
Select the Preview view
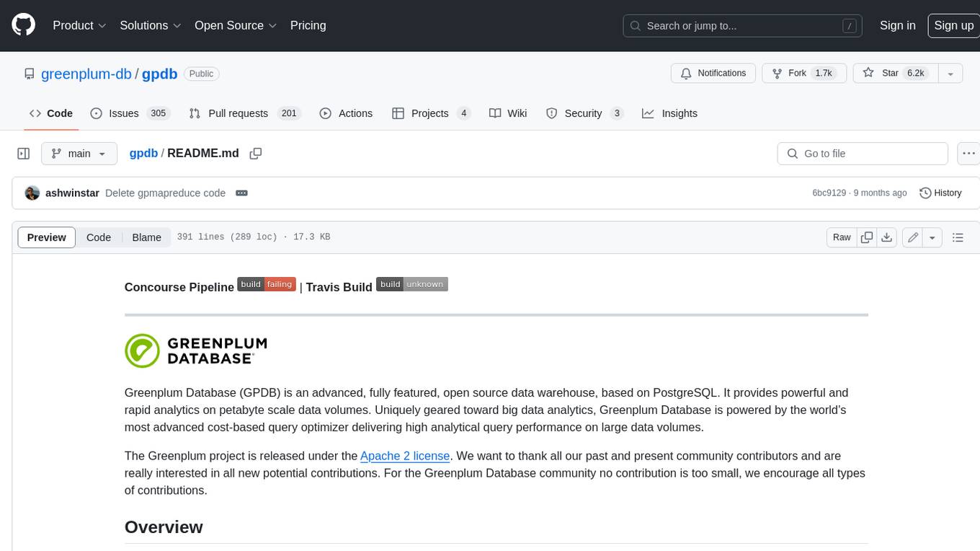pos(47,237)
